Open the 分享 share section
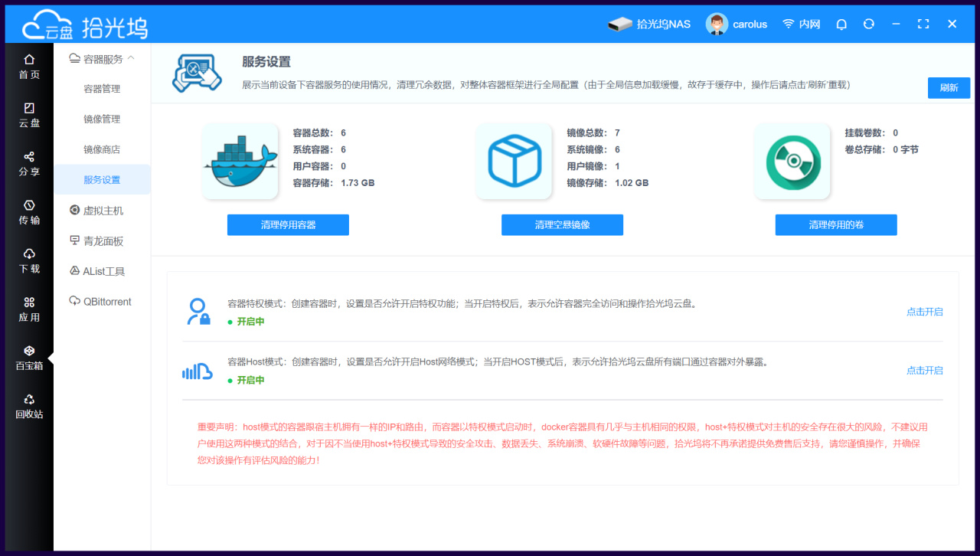The image size is (980, 556). click(29, 164)
